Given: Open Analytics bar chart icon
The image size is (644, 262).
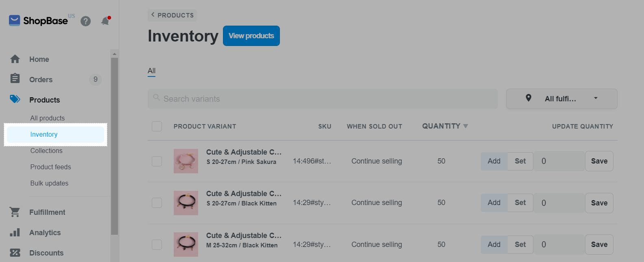Looking at the screenshot, I should click(15, 232).
